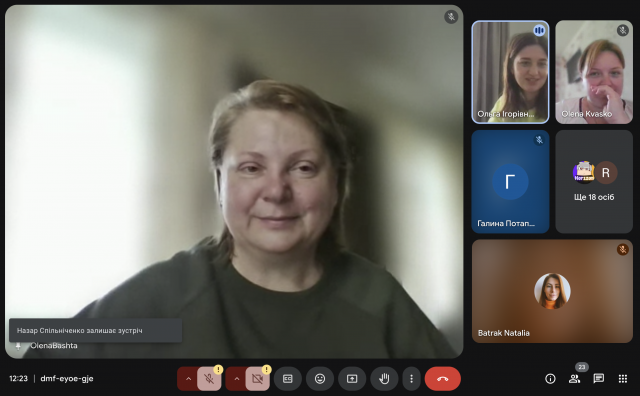Toggle closed captions button
Viewport: 640px width, 396px height.
(x=288, y=379)
